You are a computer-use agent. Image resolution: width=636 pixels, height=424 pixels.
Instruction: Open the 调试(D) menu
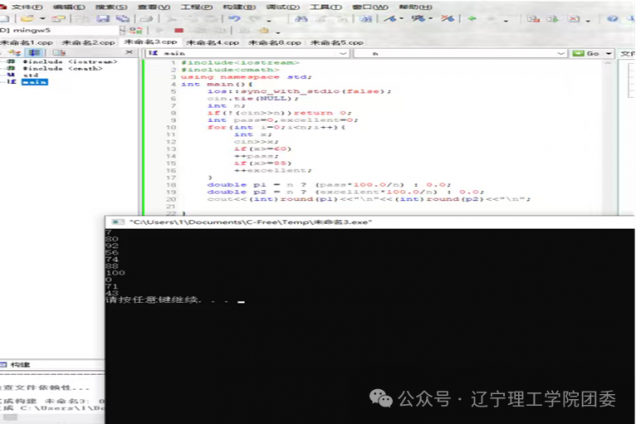point(283,7)
